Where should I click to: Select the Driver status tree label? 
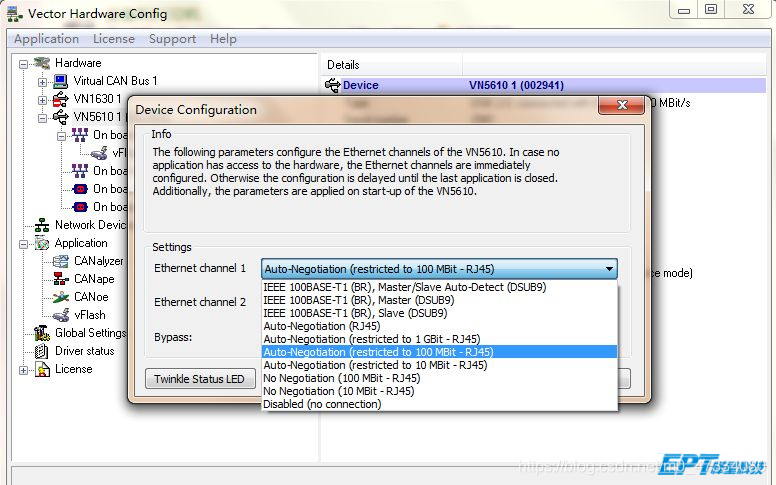pos(85,351)
